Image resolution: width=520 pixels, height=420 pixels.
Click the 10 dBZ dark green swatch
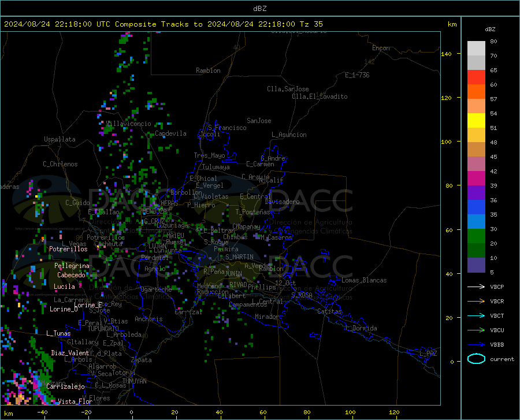coord(476,250)
